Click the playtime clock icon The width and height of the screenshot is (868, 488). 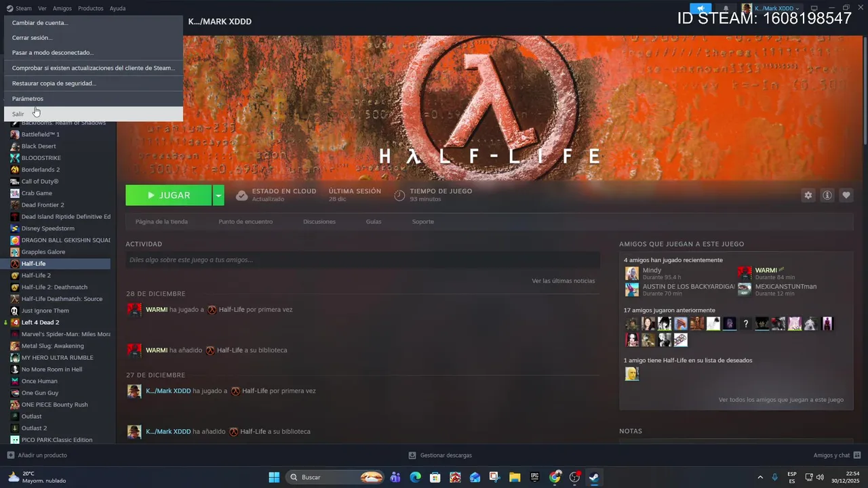pyautogui.click(x=399, y=195)
